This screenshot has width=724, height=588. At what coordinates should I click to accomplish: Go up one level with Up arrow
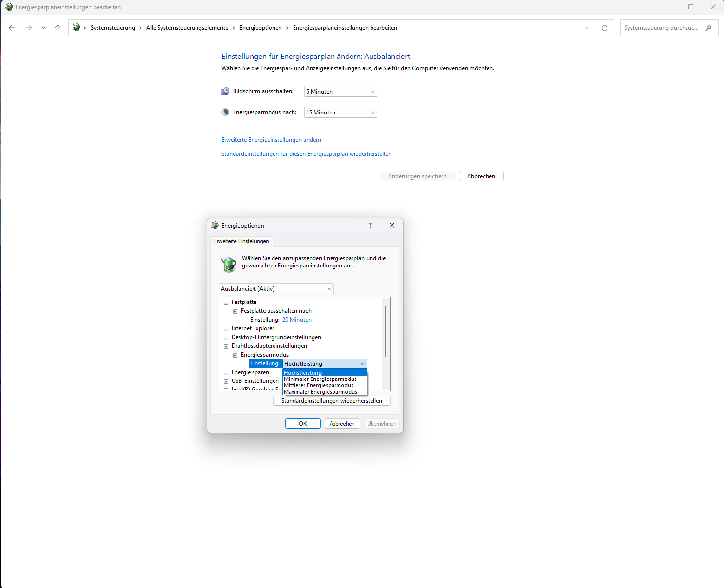coord(58,28)
